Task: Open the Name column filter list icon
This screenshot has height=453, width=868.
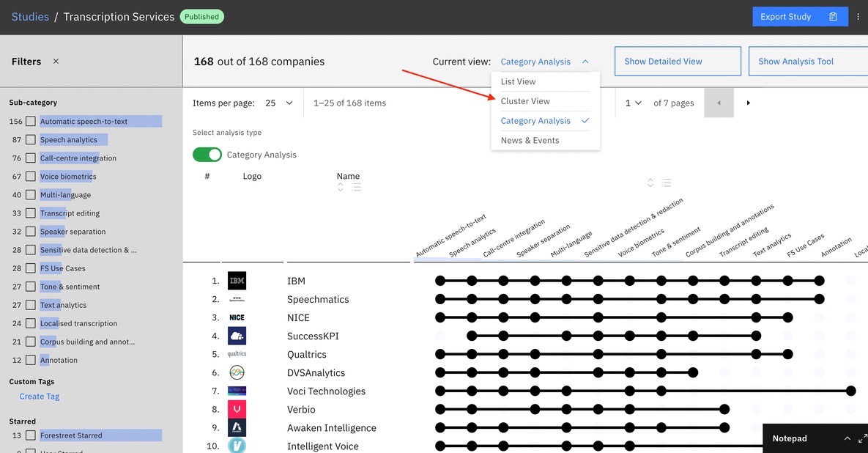Action: tap(356, 188)
